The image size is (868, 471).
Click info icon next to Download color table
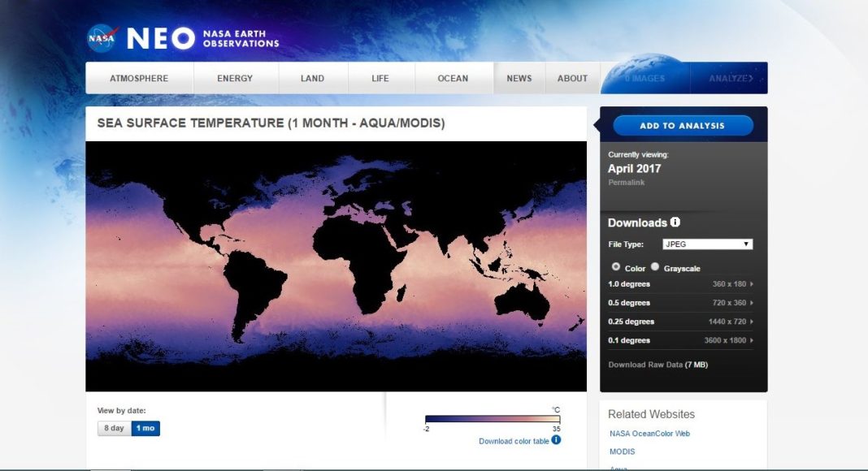pyautogui.click(x=556, y=440)
